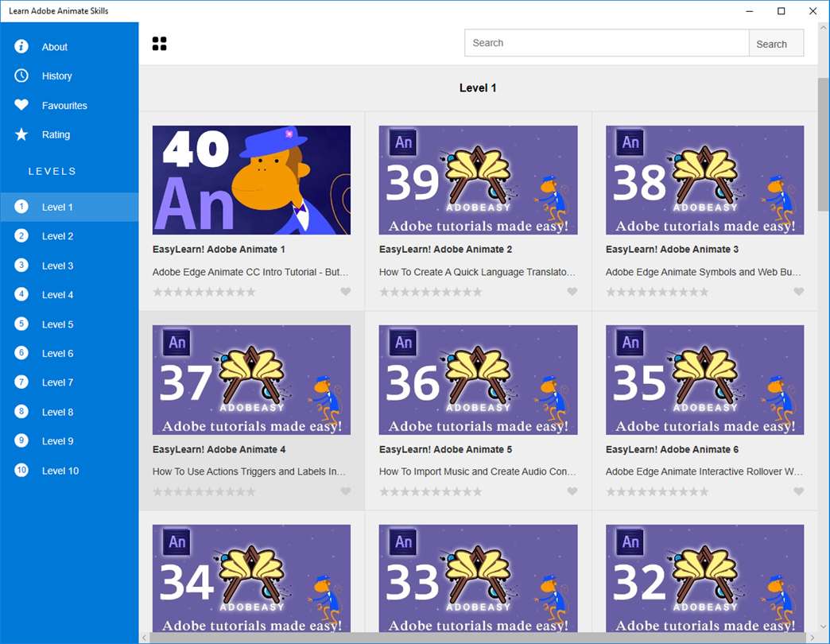The image size is (830, 644).
Task: Open the About info icon
Action: click(x=21, y=47)
